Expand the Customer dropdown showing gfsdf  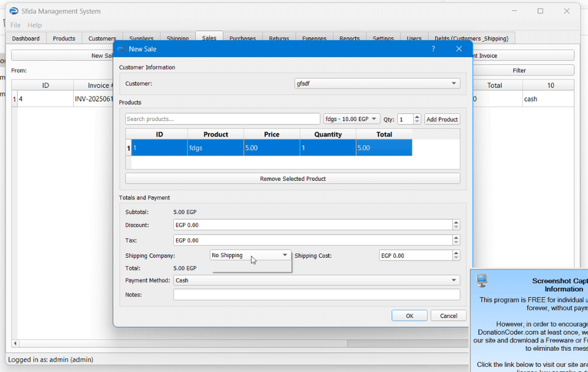point(377,84)
